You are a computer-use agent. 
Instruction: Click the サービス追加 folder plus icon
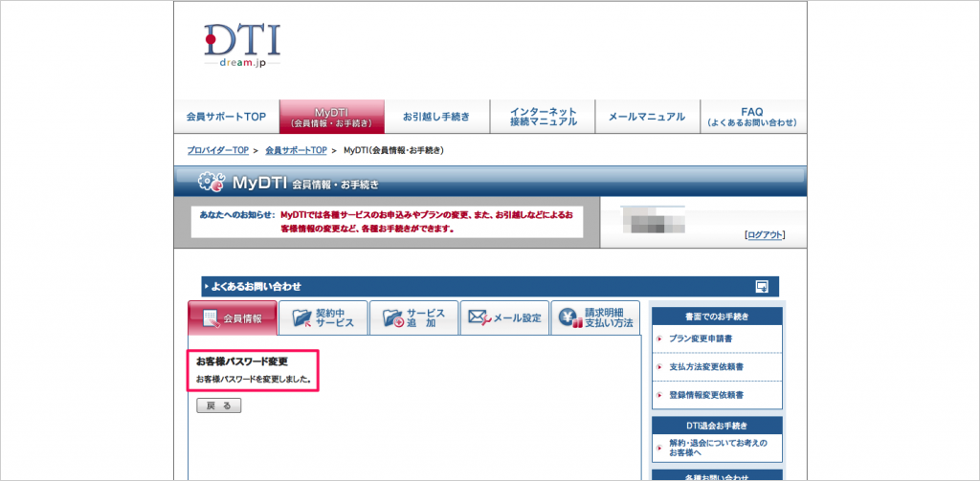coord(393,318)
